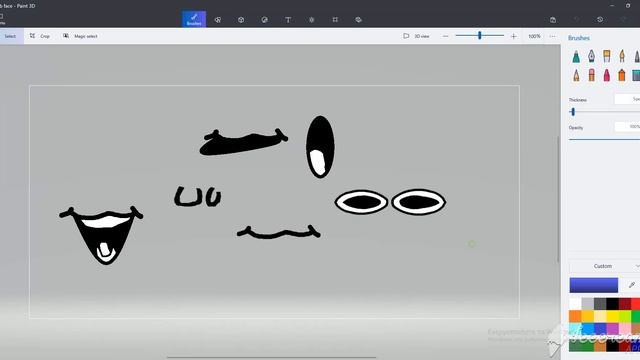Screen dimensions: 640x360
Task: Choose the orange Spray can brush
Action: click(x=622, y=75)
